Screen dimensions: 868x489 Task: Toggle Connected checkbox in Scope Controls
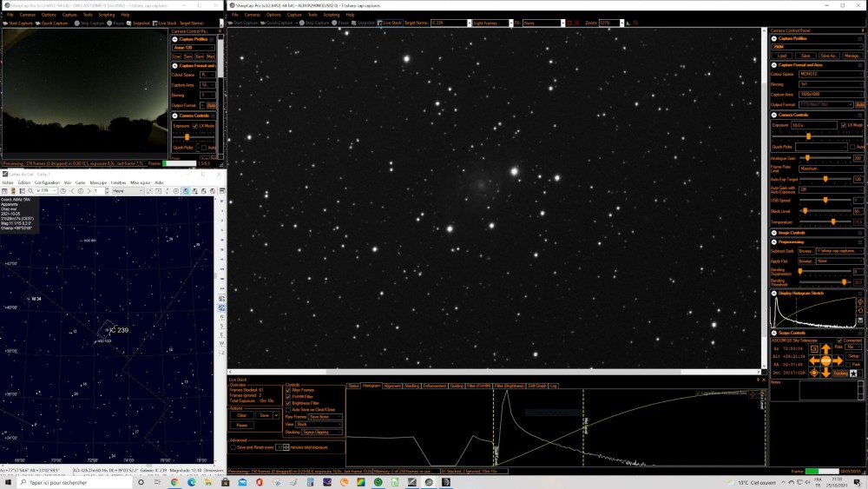(x=839, y=340)
